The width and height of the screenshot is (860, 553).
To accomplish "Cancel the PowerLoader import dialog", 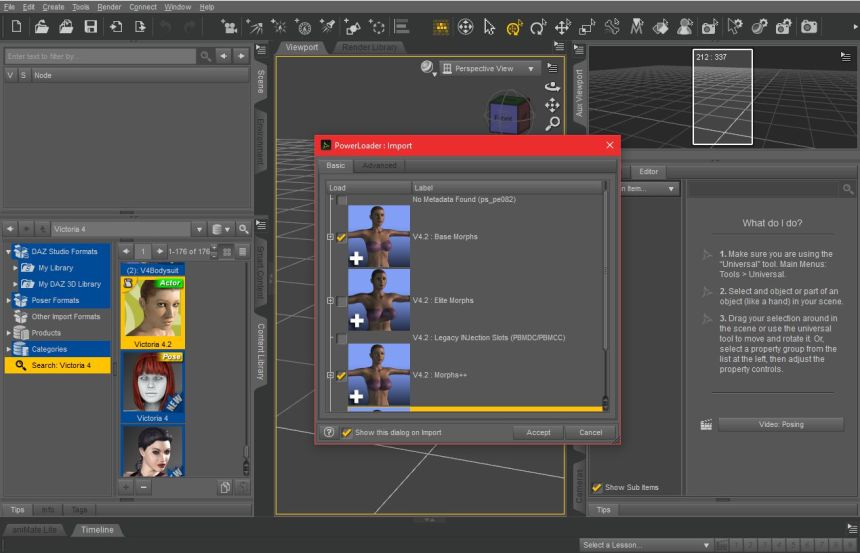I will click(x=589, y=432).
